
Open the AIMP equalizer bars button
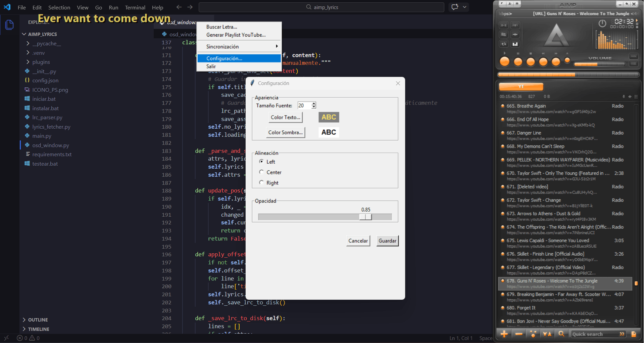tap(515, 44)
